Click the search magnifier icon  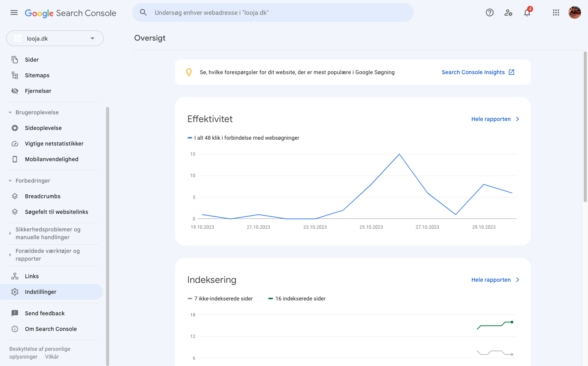pos(143,12)
